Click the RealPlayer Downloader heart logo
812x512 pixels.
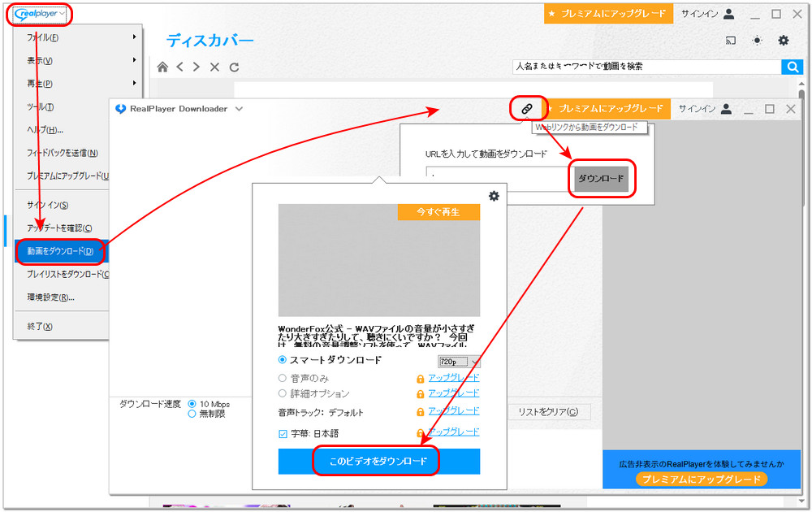coord(121,109)
